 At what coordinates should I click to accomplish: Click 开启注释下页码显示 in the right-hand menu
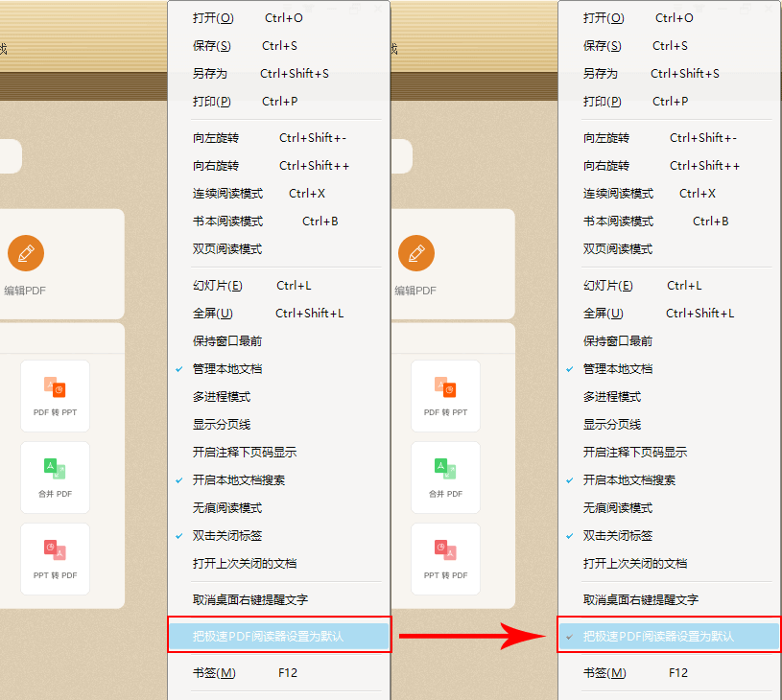[x=670, y=453]
